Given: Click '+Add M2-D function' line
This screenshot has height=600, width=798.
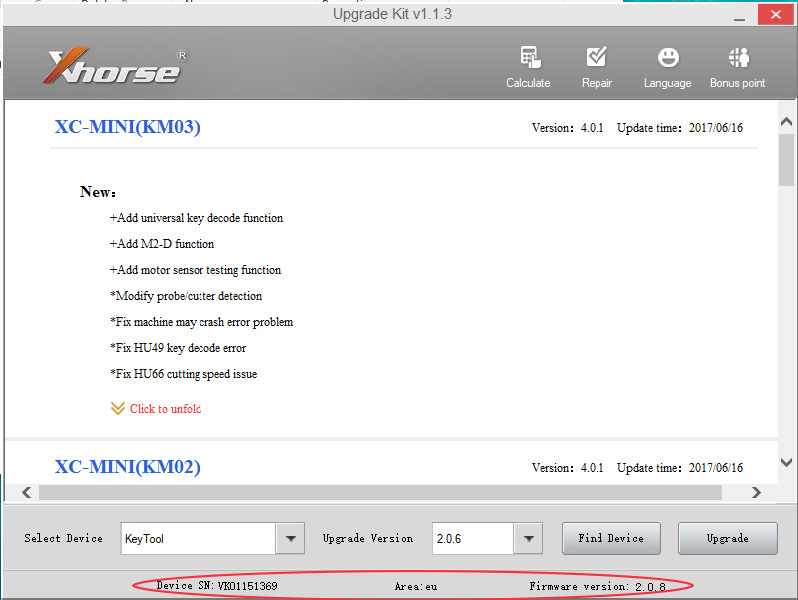Looking at the screenshot, I should pyautogui.click(x=162, y=244).
